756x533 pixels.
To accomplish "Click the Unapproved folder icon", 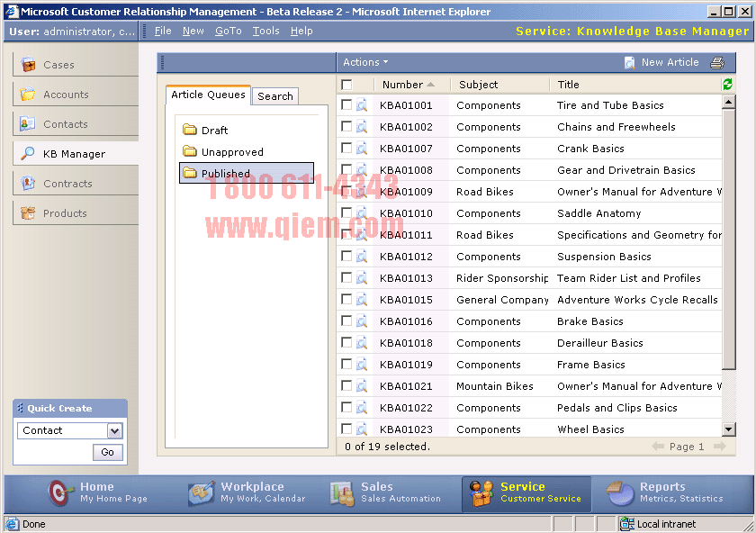I will coord(190,151).
